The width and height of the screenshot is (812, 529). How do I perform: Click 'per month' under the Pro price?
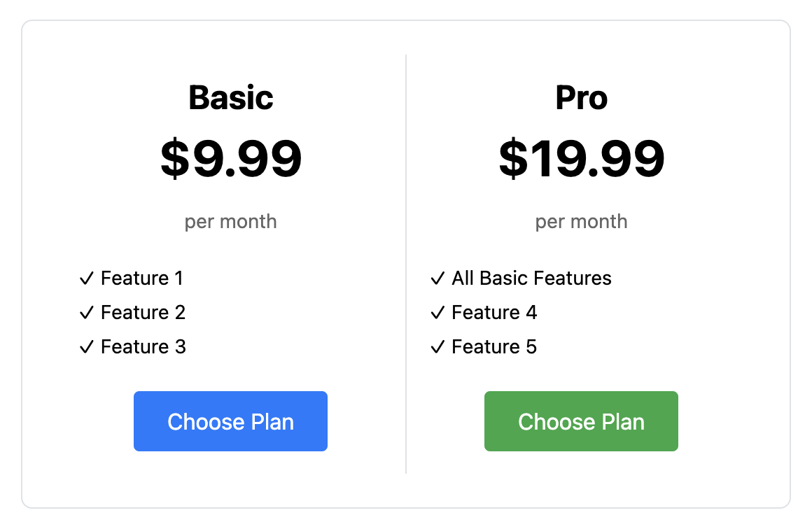pyautogui.click(x=581, y=222)
